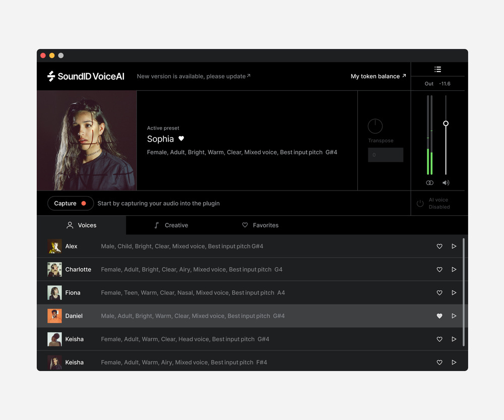Open the new version update link

[194, 76]
